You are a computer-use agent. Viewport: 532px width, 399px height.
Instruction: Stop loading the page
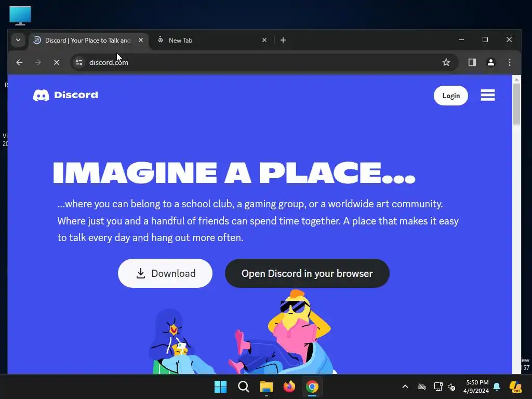[x=57, y=62]
